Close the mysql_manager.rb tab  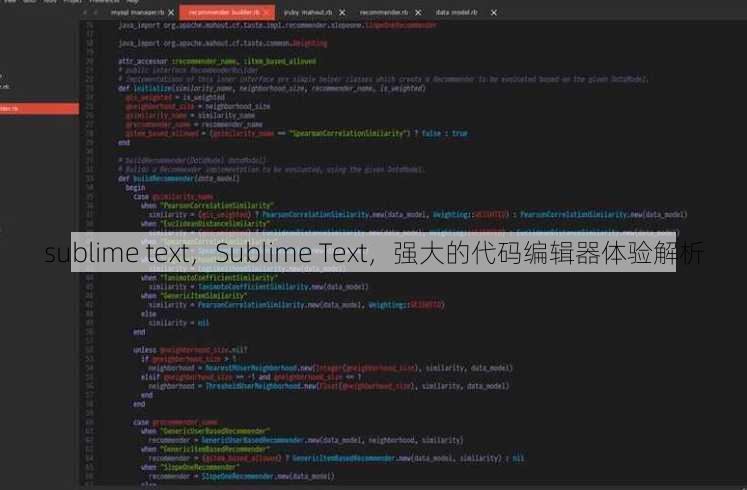[x=171, y=13]
